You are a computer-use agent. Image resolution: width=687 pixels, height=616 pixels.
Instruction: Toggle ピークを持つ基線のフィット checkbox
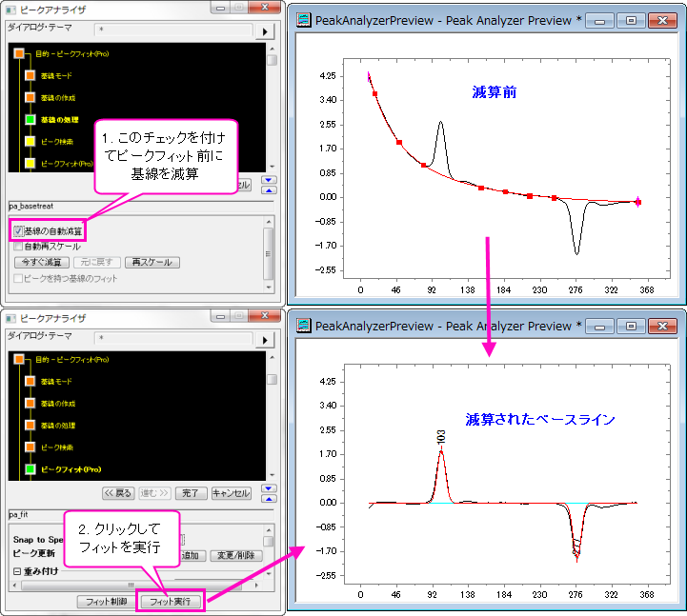[18, 278]
